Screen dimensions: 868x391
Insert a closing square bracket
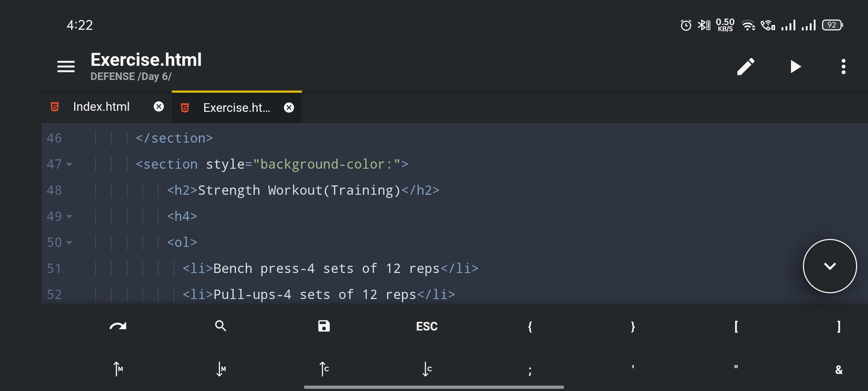click(838, 326)
